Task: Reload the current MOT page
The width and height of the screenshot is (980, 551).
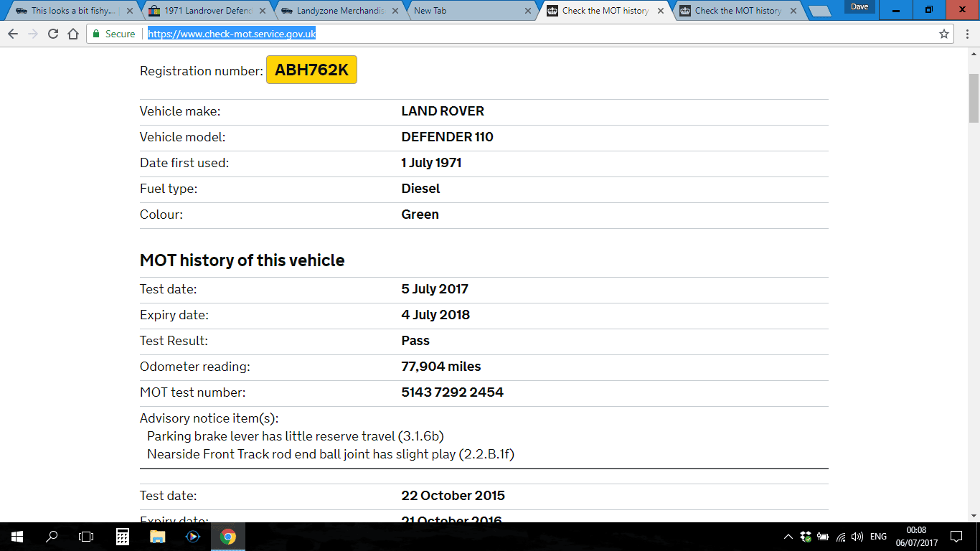Action: tap(52, 34)
